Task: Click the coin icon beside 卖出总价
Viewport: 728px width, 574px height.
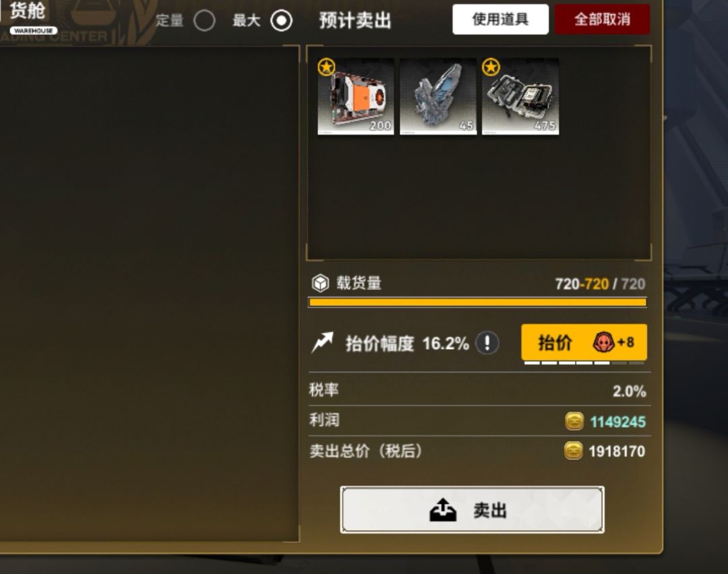Action: pos(574,451)
